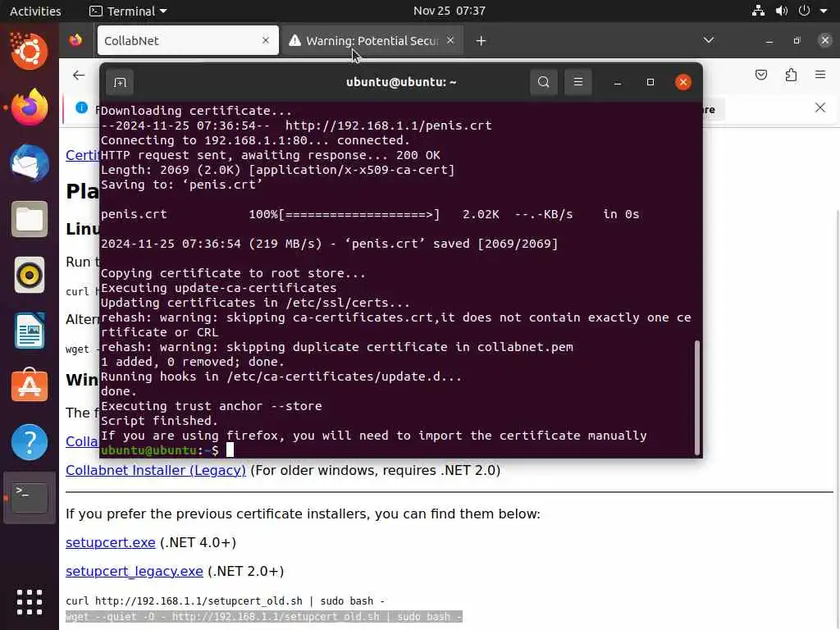Open the clock and calendar menu
The height and width of the screenshot is (630, 840).
[x=449, y=11]
